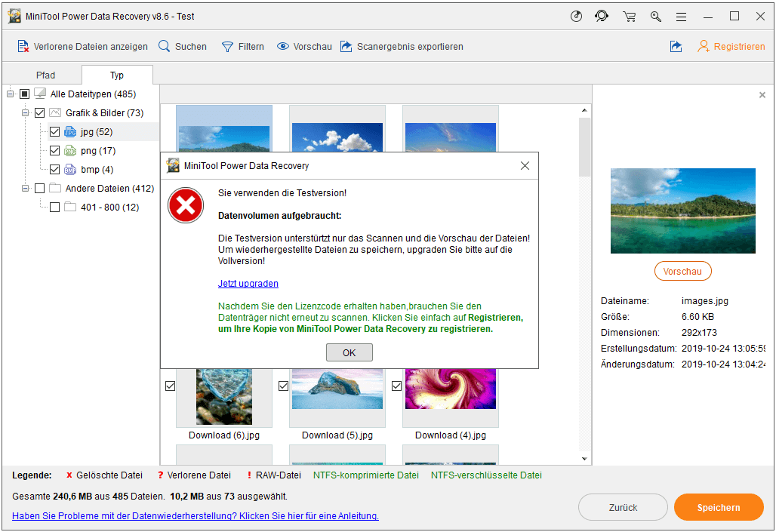776x532 pixels.
Task: Click the orange Vorschau button under the preview
Action: tap(683, 271)
